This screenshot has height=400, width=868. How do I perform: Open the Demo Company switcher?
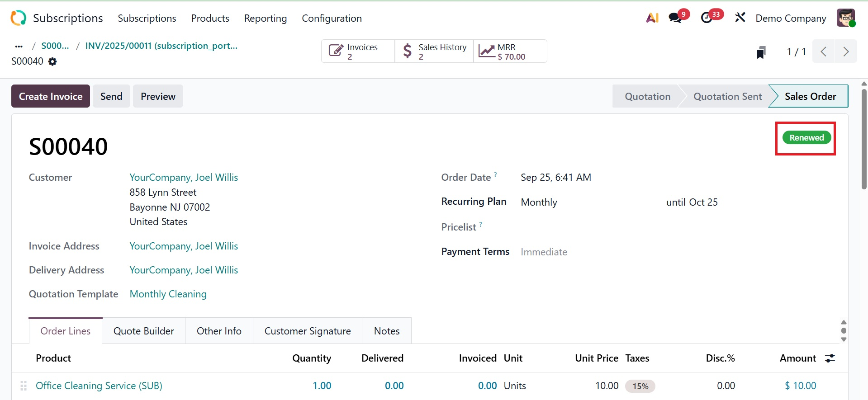click(x=791, y=19)
